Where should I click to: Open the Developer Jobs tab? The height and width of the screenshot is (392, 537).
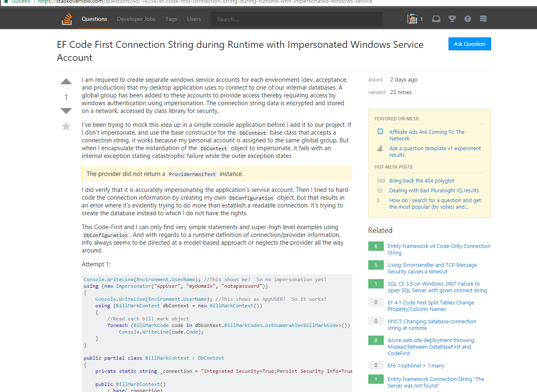pos(136,19)
